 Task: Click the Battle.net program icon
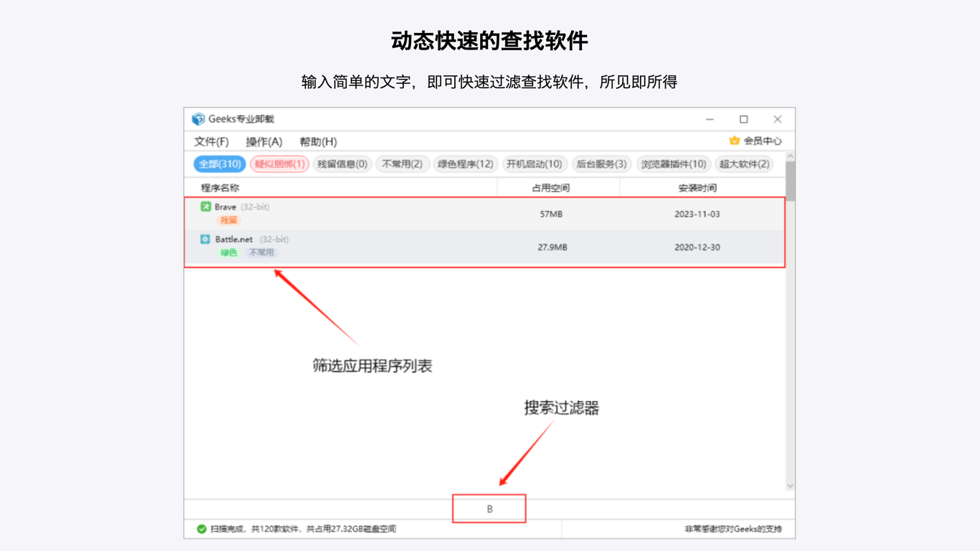click(x=205, y=239)
